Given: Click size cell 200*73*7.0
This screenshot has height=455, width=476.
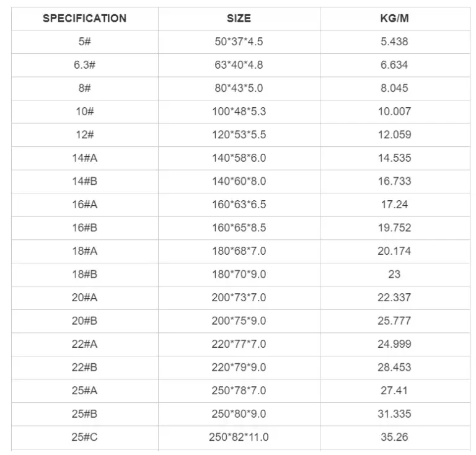Looking at the screenshot, I should (239, 298).
